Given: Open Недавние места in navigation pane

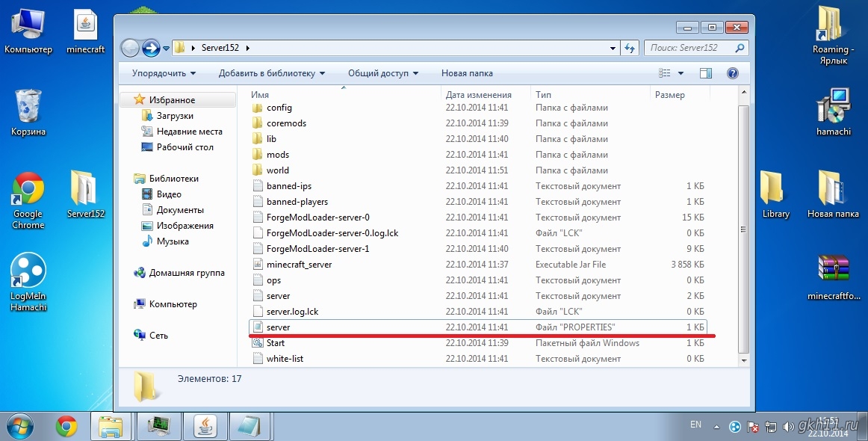Looking at the screenshot, I should point(189,132).
